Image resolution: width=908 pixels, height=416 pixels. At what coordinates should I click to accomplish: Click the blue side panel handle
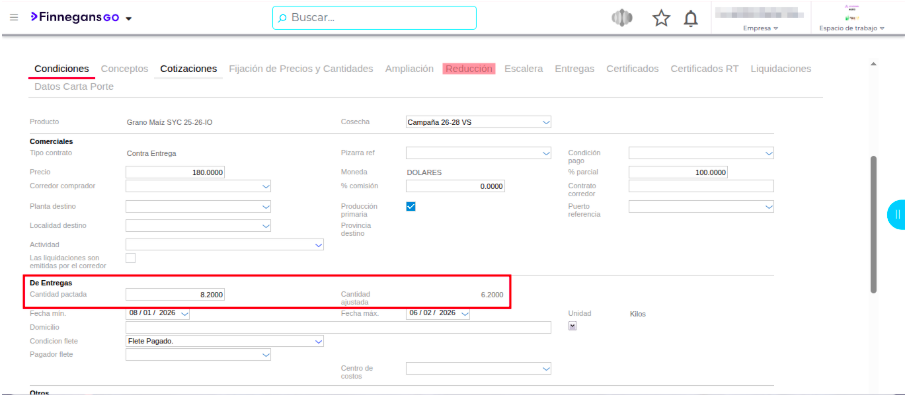pos(897,214)
